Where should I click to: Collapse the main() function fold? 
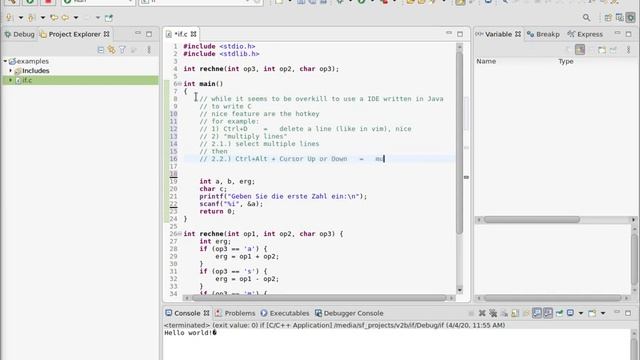click(x=180, y=84)
